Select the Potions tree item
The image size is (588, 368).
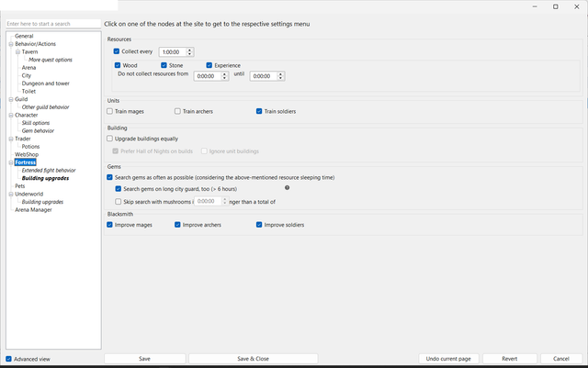(30, 147)
